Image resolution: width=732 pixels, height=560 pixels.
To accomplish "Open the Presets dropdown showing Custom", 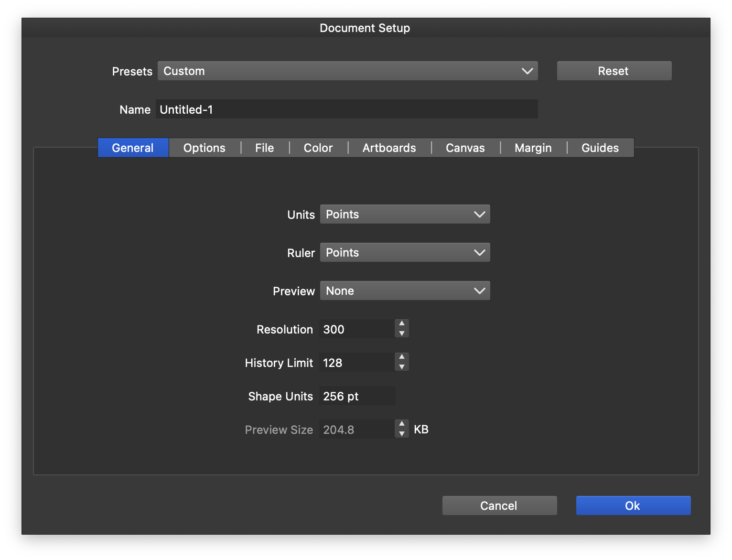I will tap(347, 71).
